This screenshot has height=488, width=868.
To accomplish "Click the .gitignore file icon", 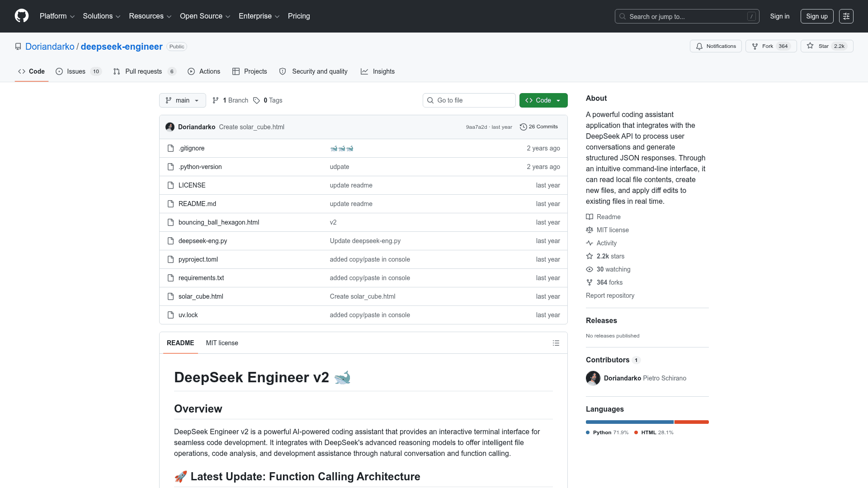I will (170, 148).
